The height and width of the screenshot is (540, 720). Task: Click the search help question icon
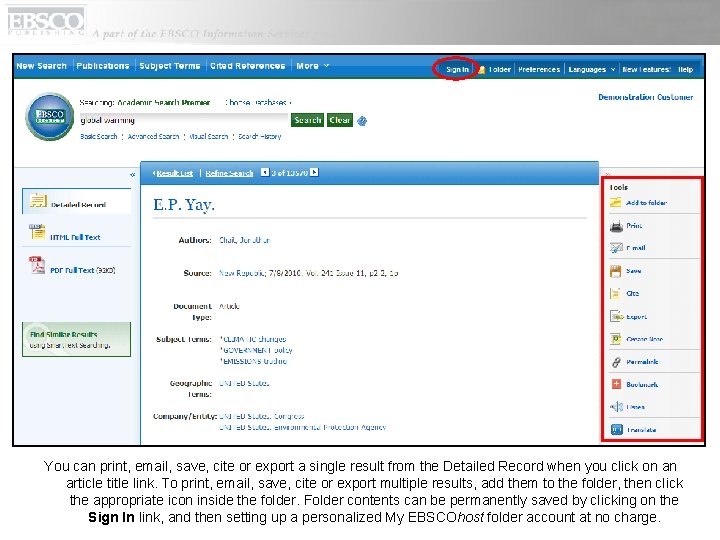point(362,121)
